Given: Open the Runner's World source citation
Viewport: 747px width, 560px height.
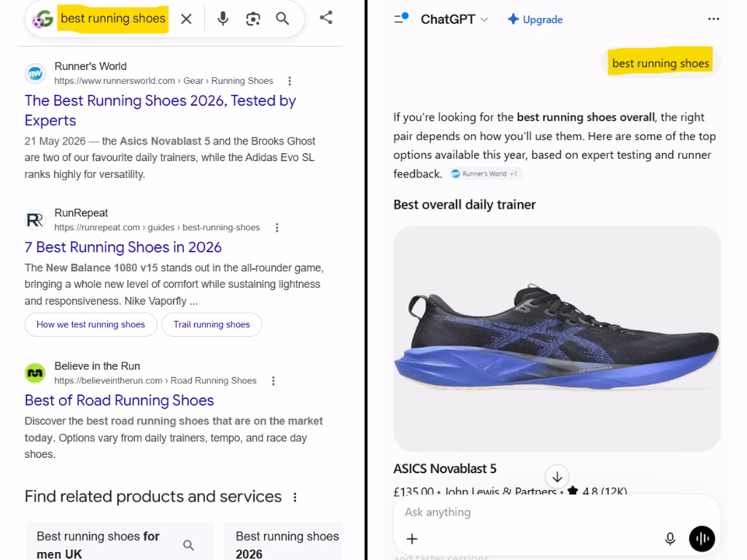Looking at the screenshot, I should click(485, 174).
